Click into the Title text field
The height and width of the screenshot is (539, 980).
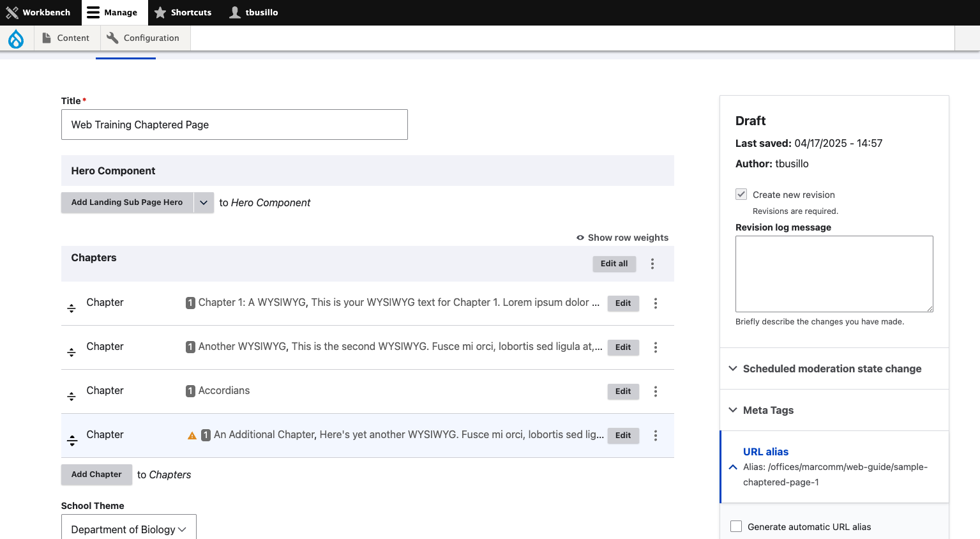(x=234, y=125)
